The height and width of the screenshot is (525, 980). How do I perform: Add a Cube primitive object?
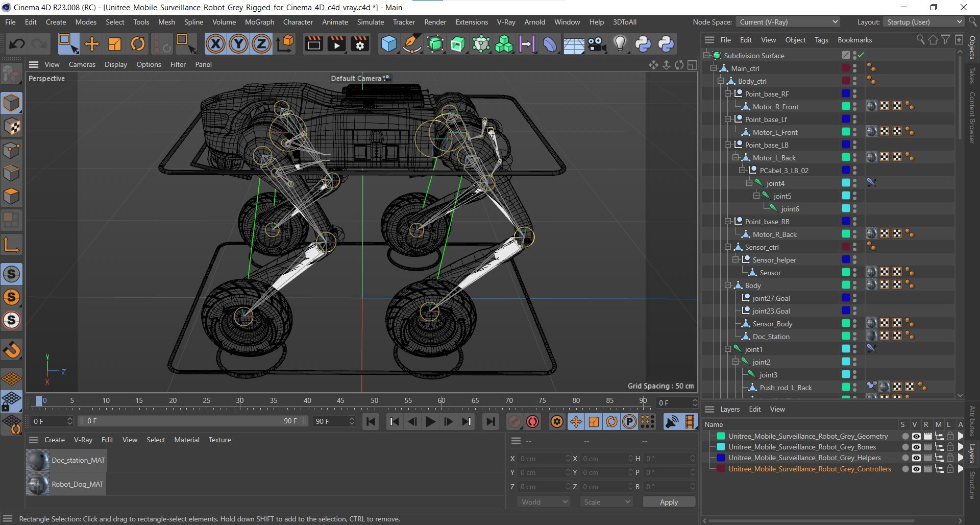[x=388, y=44]
